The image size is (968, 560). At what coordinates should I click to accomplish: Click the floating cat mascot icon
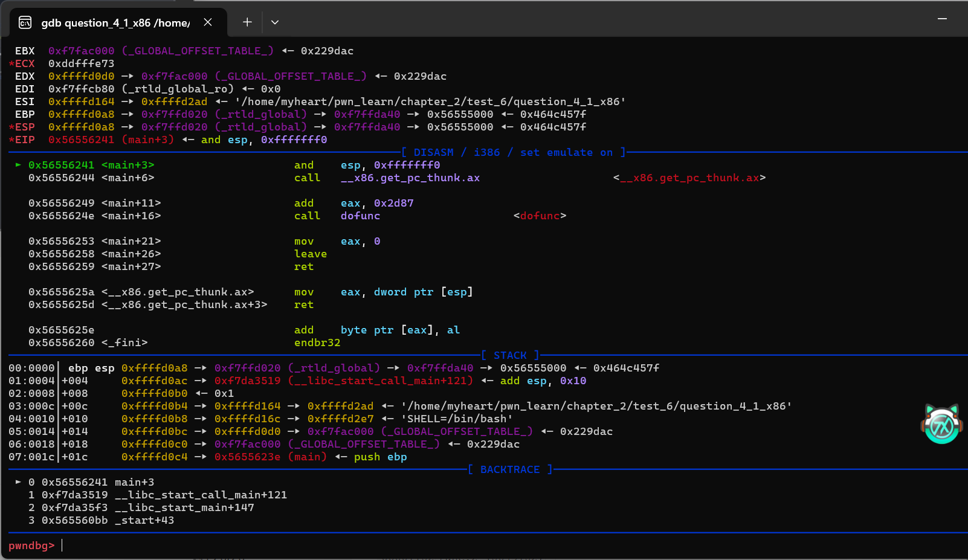pyautogui.click(x=941, y=424)
